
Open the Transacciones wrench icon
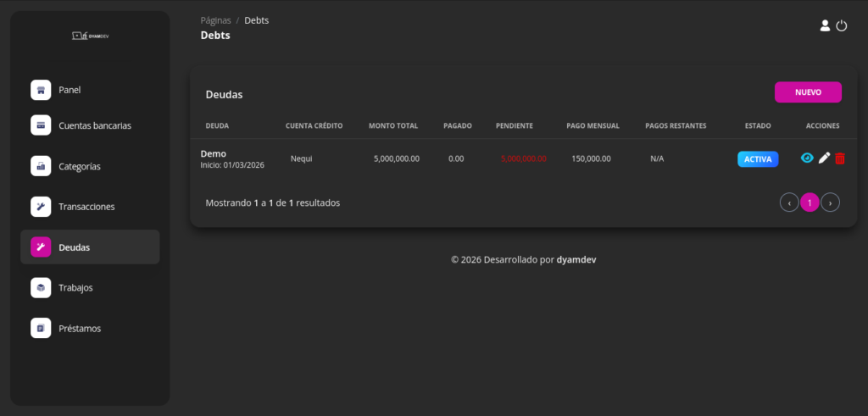coord(41,207)
